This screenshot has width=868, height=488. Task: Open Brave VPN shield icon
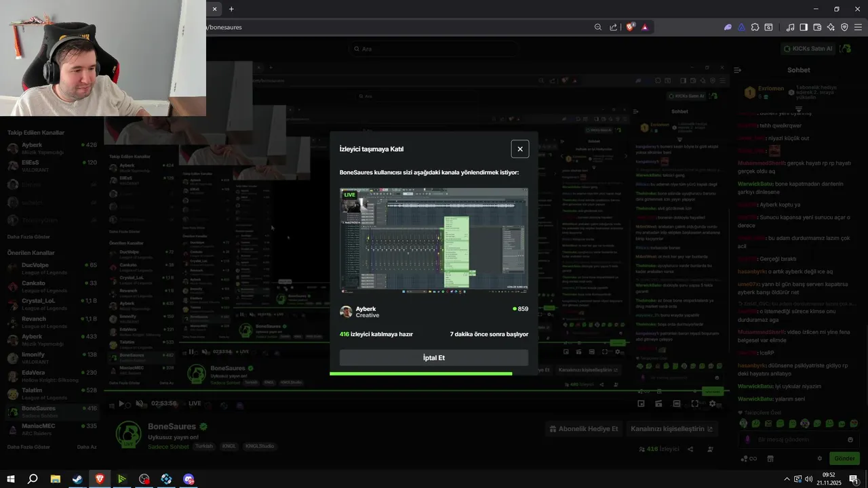tap(844, 27)
